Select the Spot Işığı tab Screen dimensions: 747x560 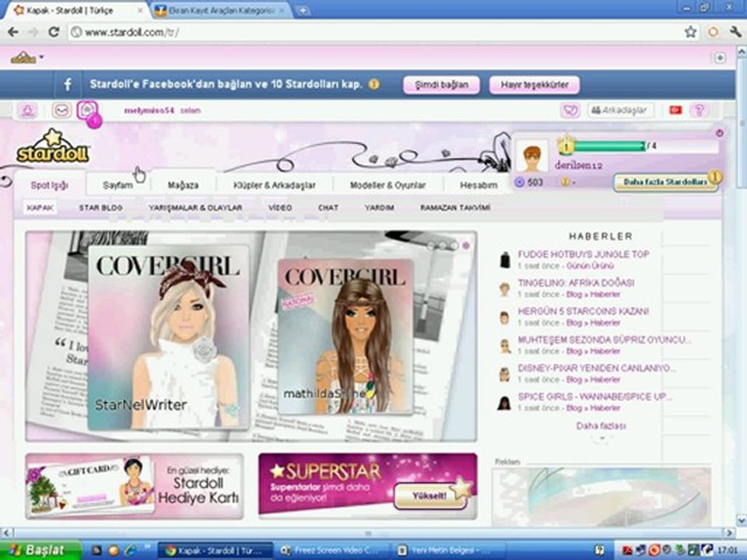click(x=50, y=185)
